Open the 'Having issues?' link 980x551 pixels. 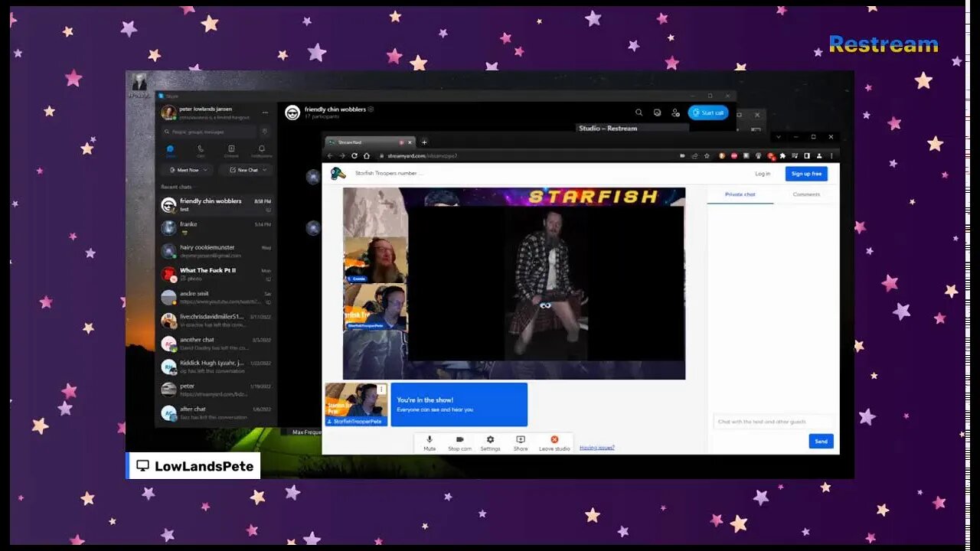coord(597,448)
